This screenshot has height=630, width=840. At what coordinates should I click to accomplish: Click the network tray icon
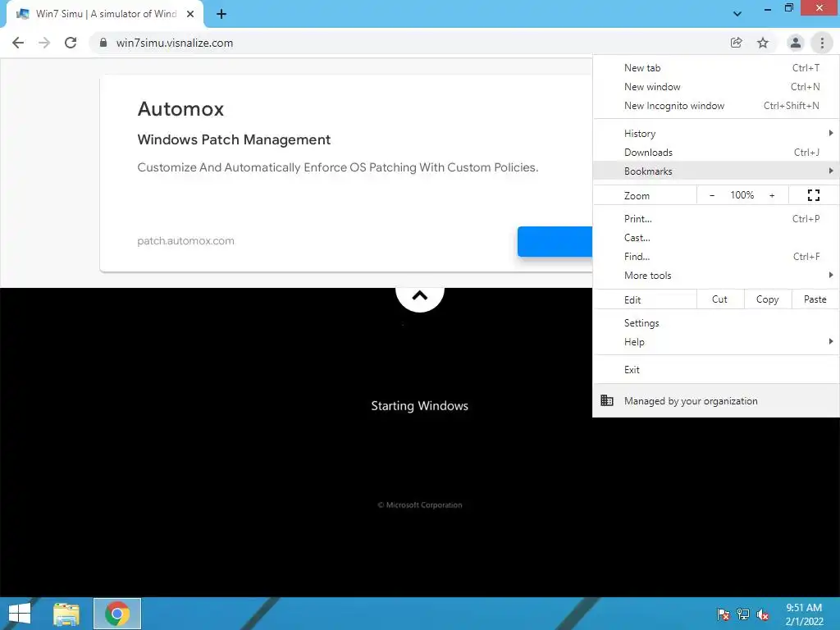click(x=743, y=614)
